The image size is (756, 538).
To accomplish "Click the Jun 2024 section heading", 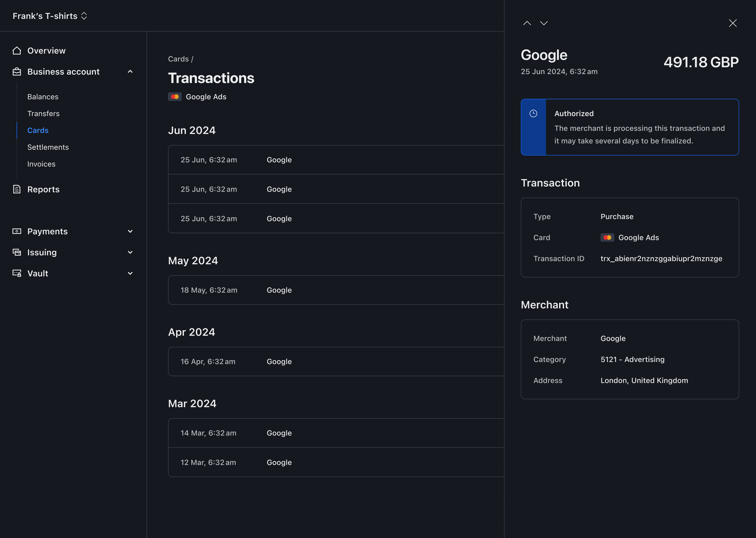I will (192, 130).
